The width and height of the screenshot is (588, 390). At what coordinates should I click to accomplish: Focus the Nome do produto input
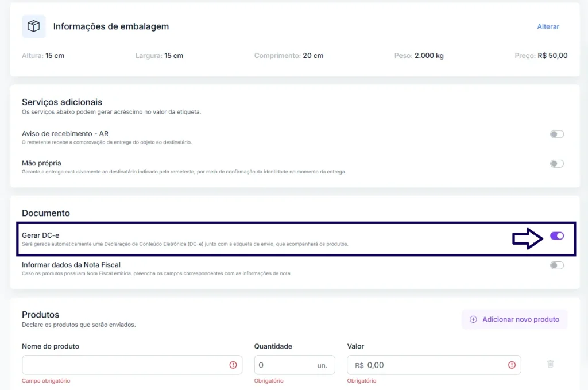tap(123, 365)
